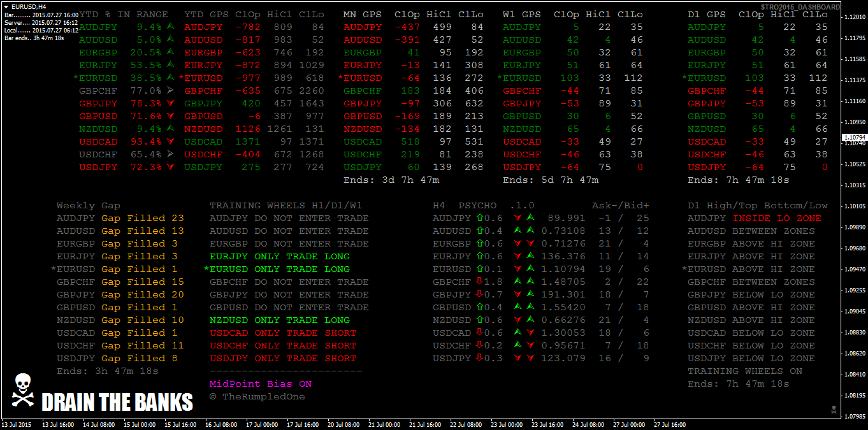Viewport: 868px width, 430px height.
Task: Click USDCHF ONLY TRADE SHORT row
Action: 283,346
